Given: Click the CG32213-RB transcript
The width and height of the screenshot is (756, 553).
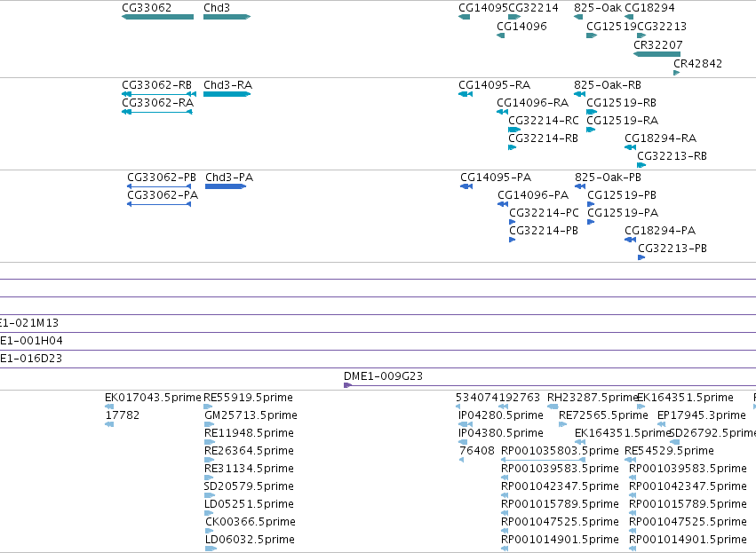Looking at the screenshot, I should pos(641,165).
